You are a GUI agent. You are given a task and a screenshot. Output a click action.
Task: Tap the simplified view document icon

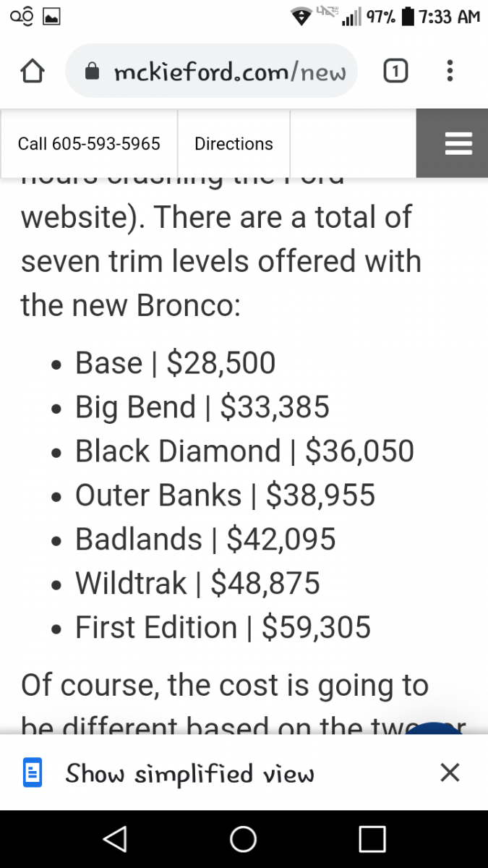pos(31,773)
